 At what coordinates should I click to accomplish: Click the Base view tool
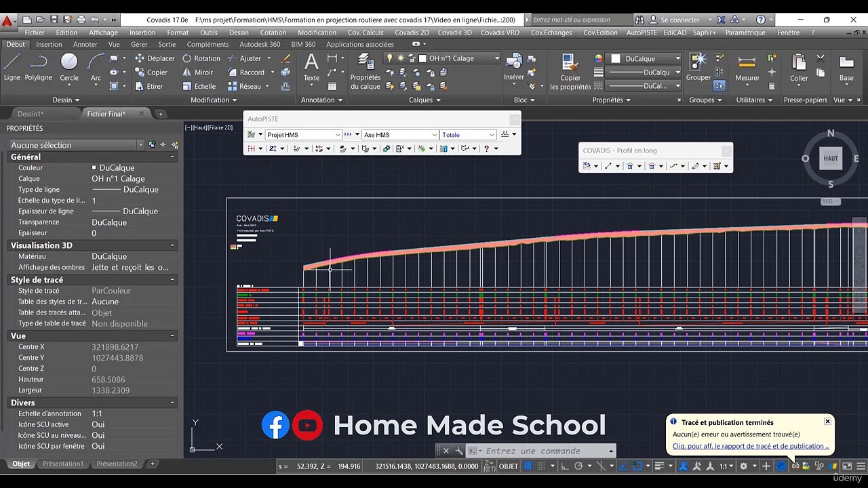pos(846,68)
